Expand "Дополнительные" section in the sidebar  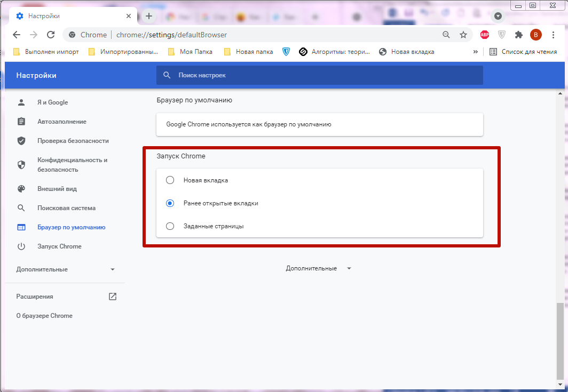66,269
